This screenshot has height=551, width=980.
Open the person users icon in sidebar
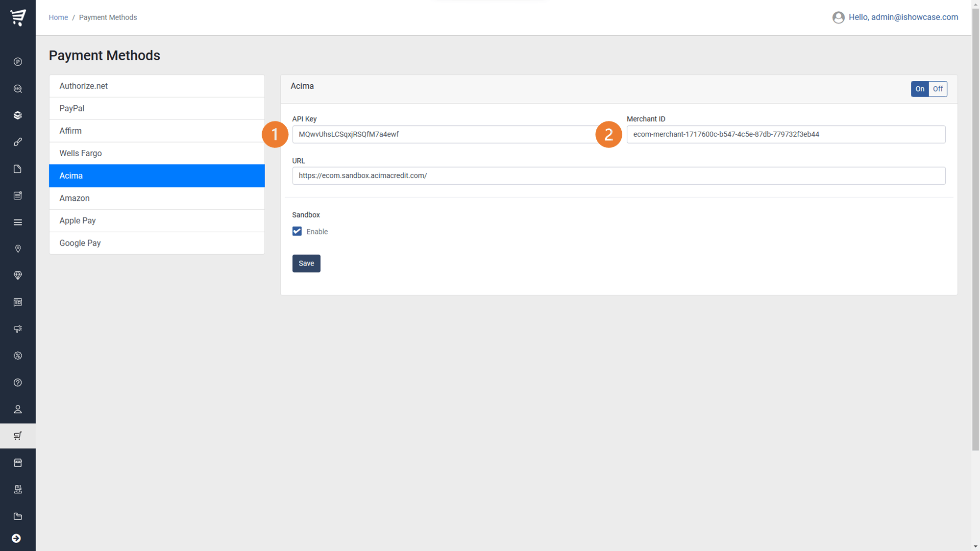(18, 409)
